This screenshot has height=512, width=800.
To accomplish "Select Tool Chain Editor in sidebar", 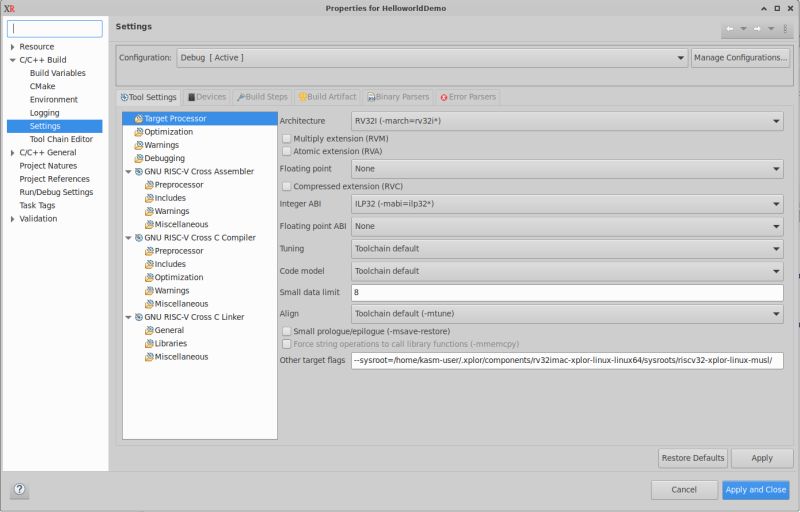I will [61, 139].
